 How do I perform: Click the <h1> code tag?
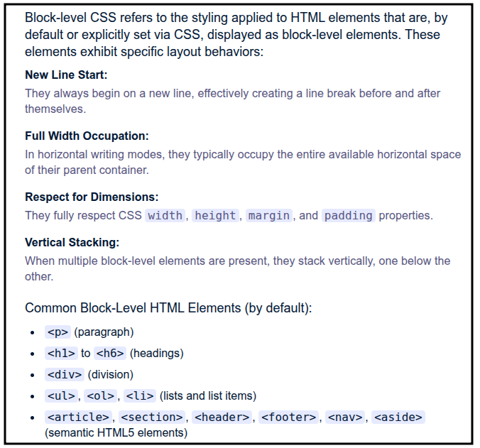click(x=61, y=353)
